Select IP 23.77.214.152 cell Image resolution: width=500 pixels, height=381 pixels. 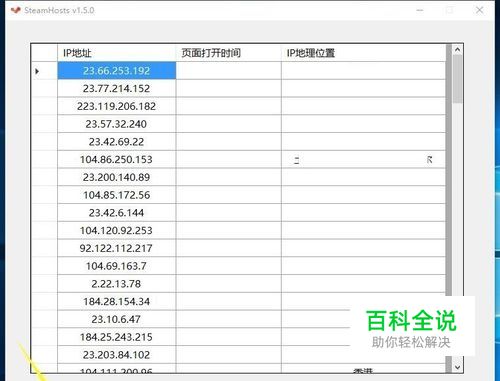tap(117, 88)
